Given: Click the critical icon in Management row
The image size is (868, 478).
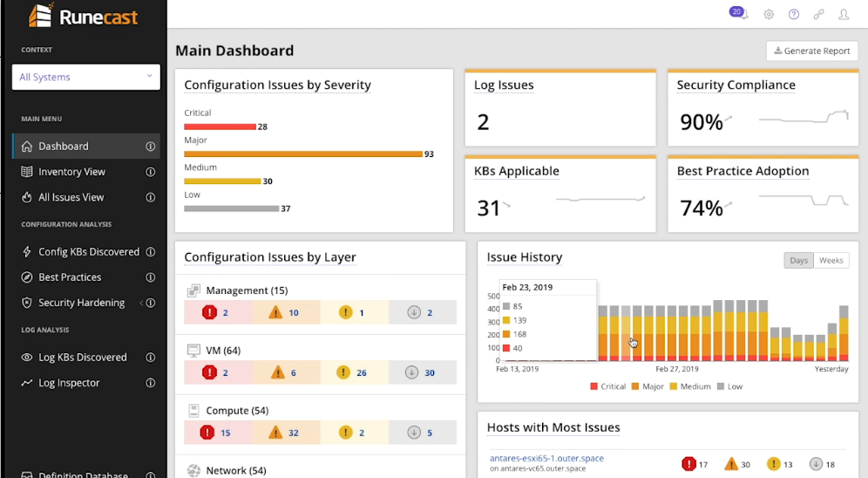Looking at the screenshot, I should coord(209,312).
